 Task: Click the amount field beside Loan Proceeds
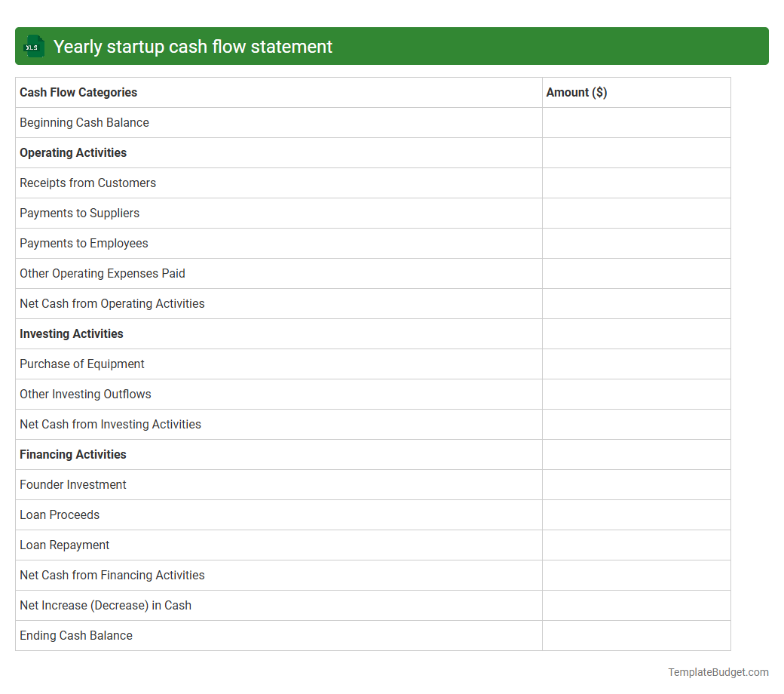(x=635, y=514)
